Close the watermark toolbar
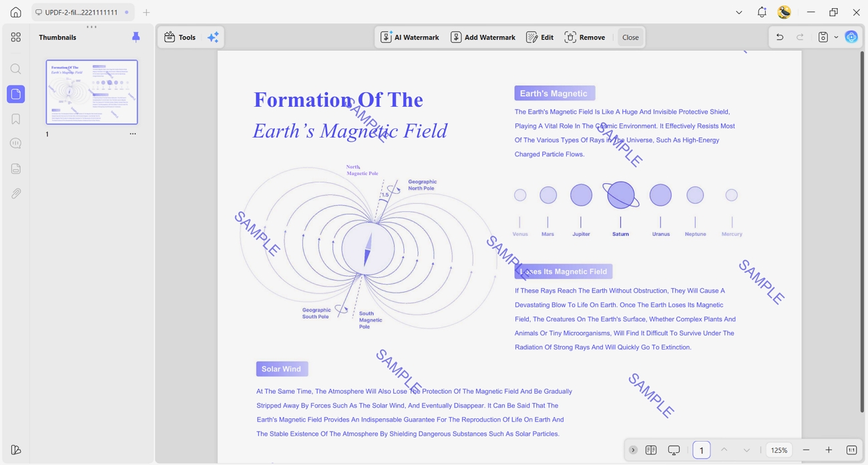The height and width of the screenshot is (465, 868). (x=630, y=37)
